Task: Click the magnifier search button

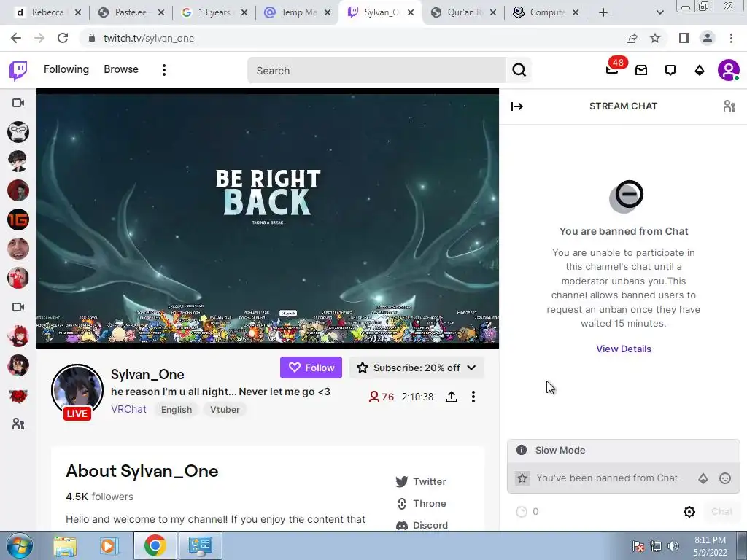Action: [519, 71]
